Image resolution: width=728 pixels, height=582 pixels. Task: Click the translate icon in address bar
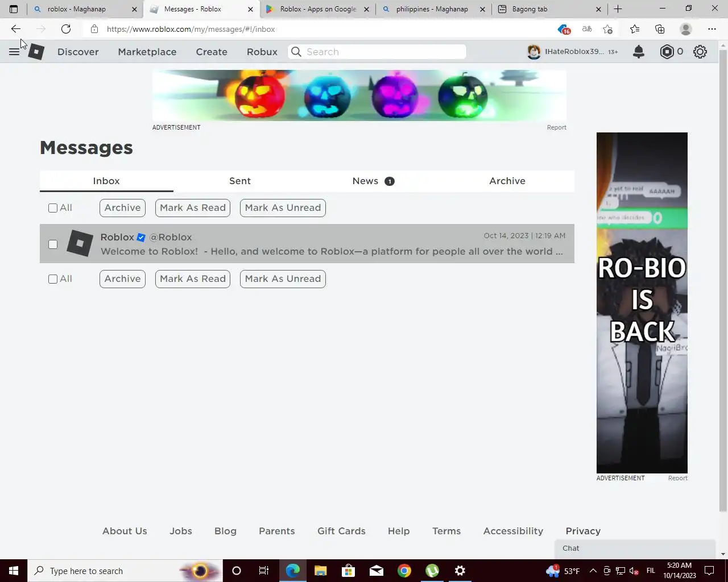tap(587, 29)
